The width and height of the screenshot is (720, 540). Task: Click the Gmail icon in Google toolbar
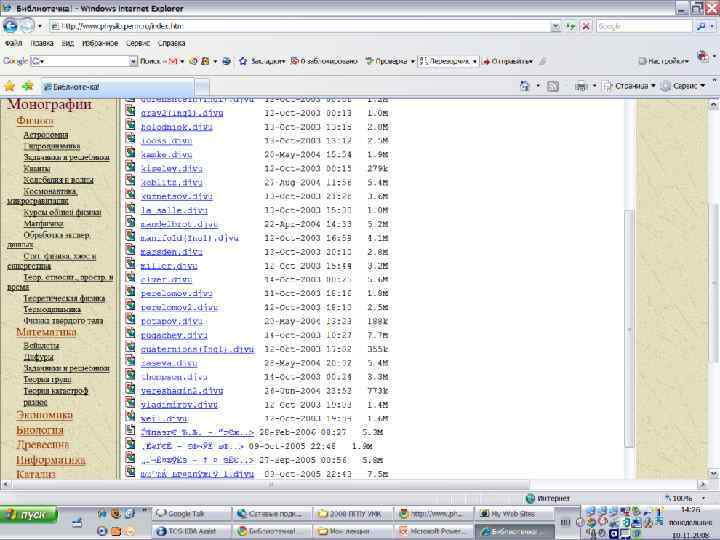click(173, 61)
